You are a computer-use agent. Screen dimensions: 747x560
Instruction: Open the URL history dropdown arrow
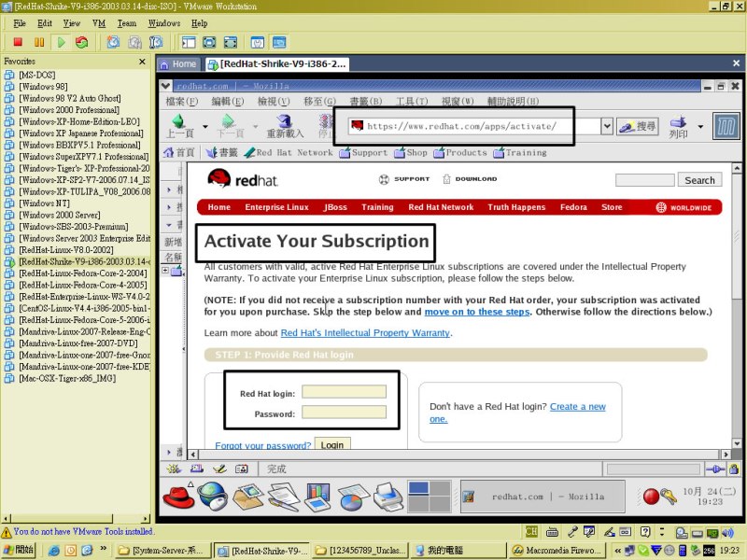(x=607, y=126)
